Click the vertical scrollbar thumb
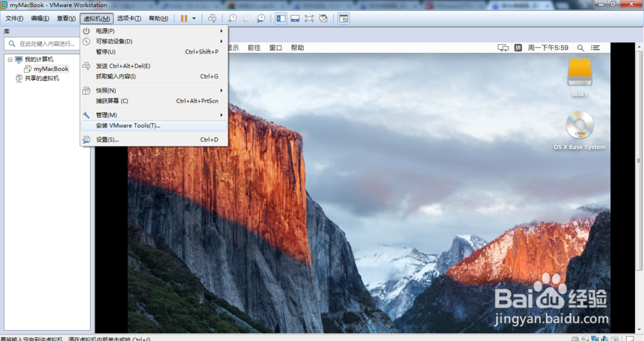644x341 pixels. (639, 161)
